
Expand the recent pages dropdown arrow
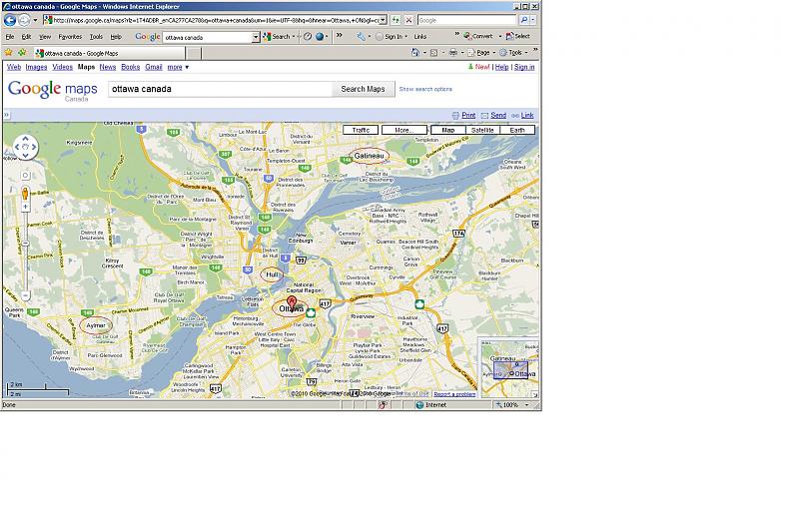point(35,20)
